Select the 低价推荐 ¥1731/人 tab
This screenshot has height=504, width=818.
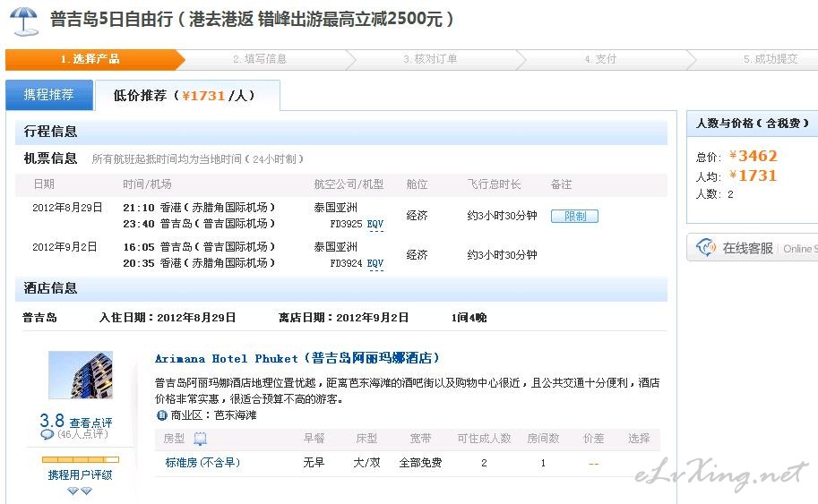pos(187,96)
